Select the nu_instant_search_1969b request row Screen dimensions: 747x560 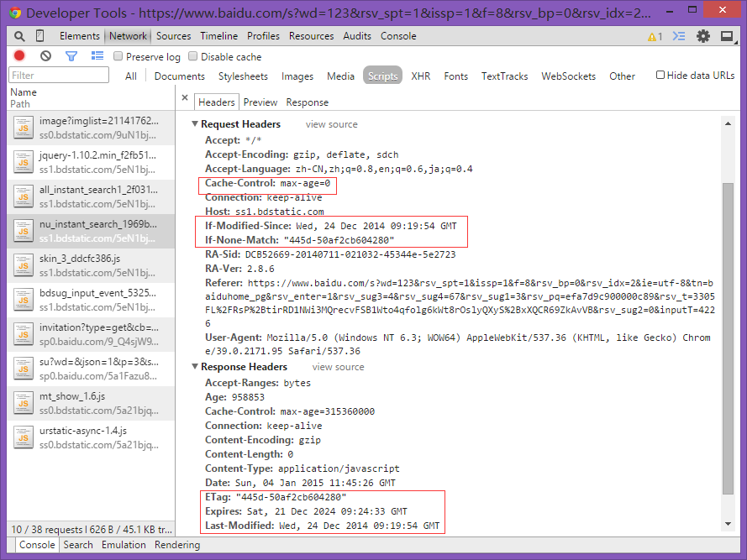click(x=91, y=231)
